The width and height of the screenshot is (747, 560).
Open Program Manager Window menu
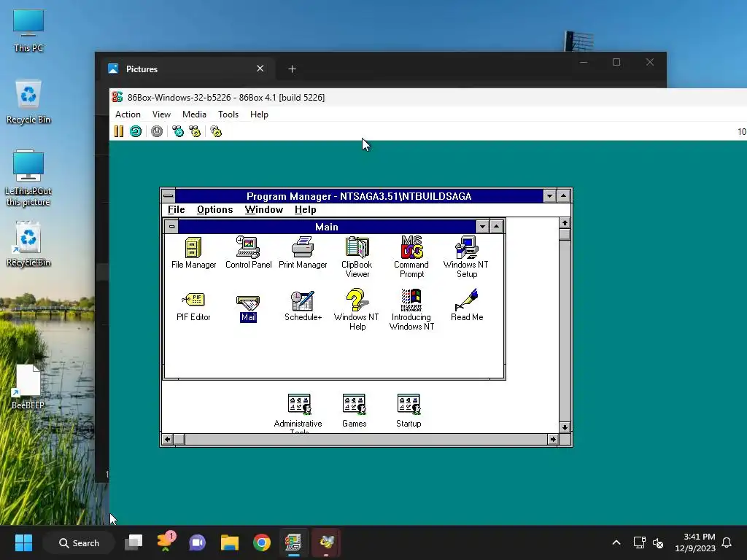[x=264, y=209]
